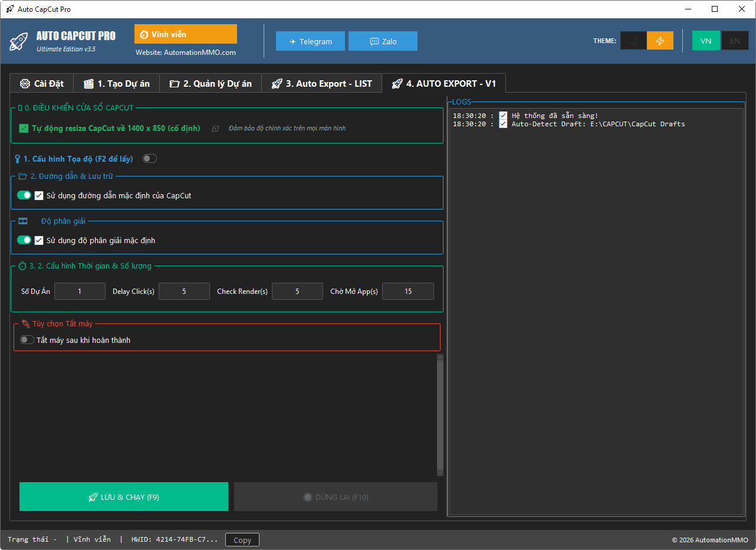Image resolution: width=756 pixels, height=550 pixels.
Task: Click scrollbar down arrow in settings panel
Action: coord(440,473)
